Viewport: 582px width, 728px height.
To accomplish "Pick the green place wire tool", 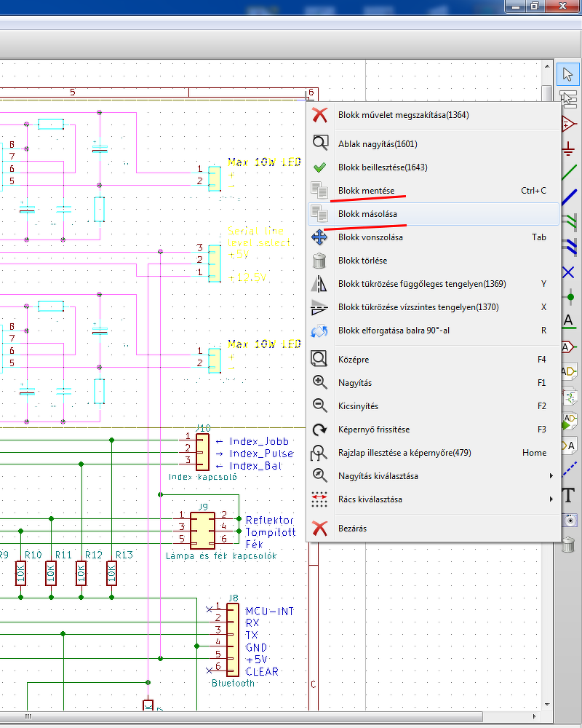I will 569,173.
